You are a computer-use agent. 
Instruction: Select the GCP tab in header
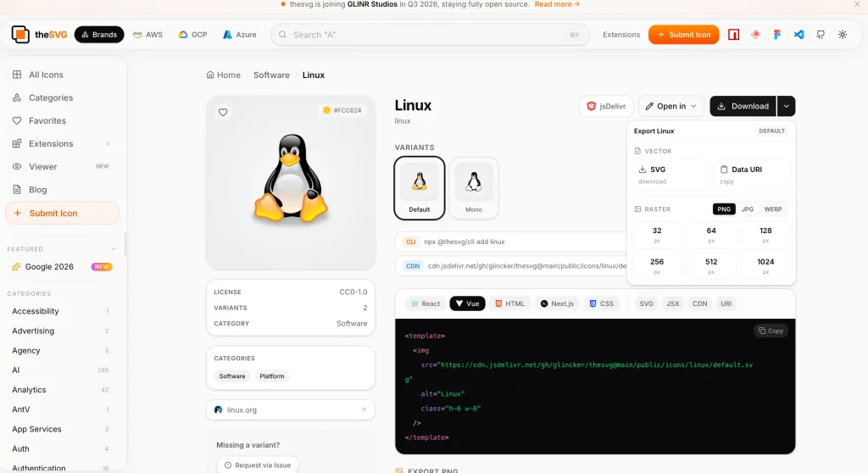[x=192, y=35]
